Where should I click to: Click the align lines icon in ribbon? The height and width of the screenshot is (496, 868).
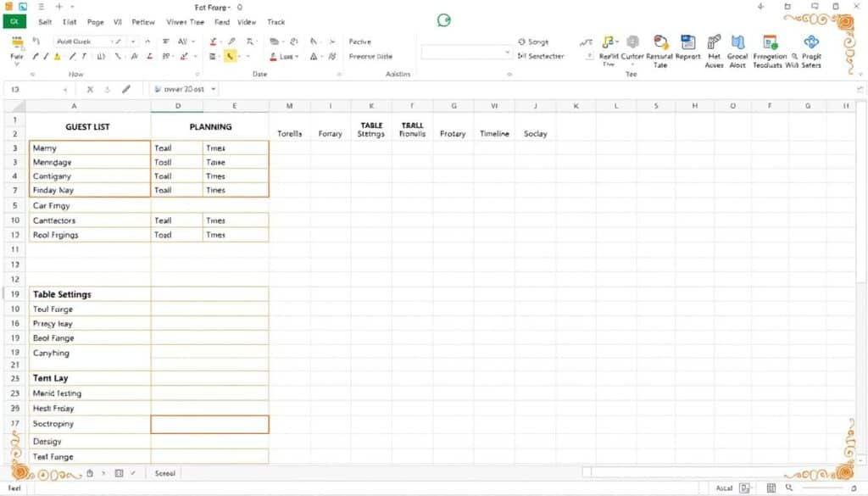(x=165, y=42)
